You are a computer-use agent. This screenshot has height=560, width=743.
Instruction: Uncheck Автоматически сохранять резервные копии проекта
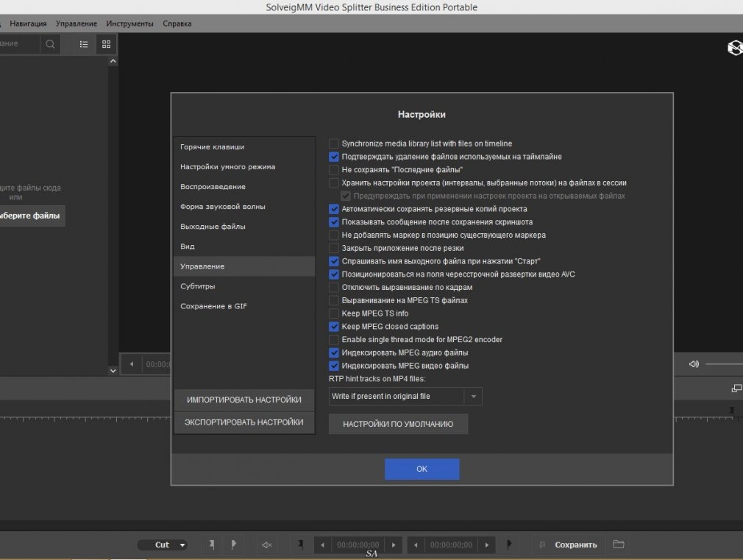coord(333,209)
